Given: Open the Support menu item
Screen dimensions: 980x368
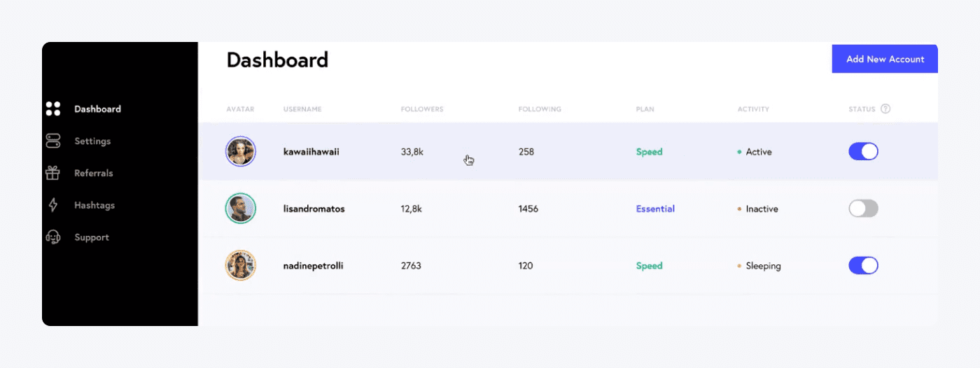Looking at the screenshot, I should click(92, 237).
